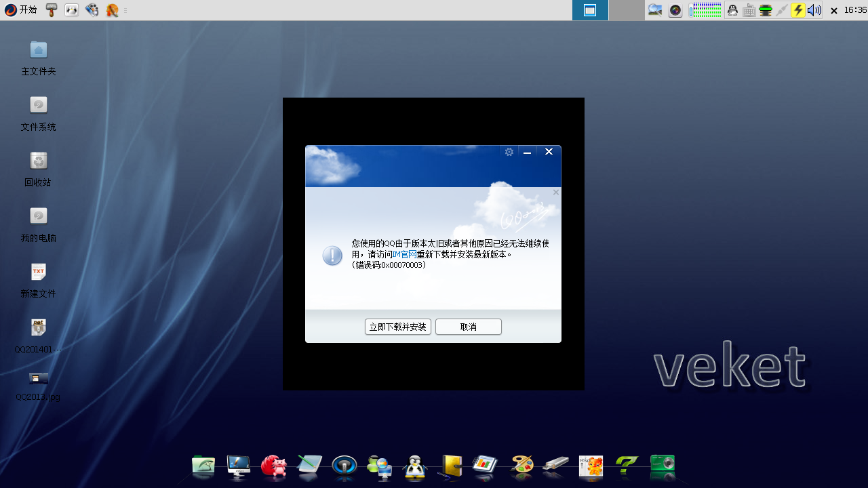The height and width of the screenshot is (488, 868).
Task: Launch the round blue media player dock icon
Action: coord(344,466)
